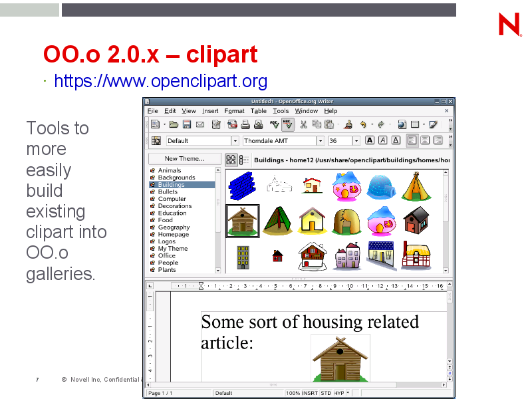This screenshot has height=399, width=532.
Task: Click the Send document as e-mail icon
Action: click(200, 124)
